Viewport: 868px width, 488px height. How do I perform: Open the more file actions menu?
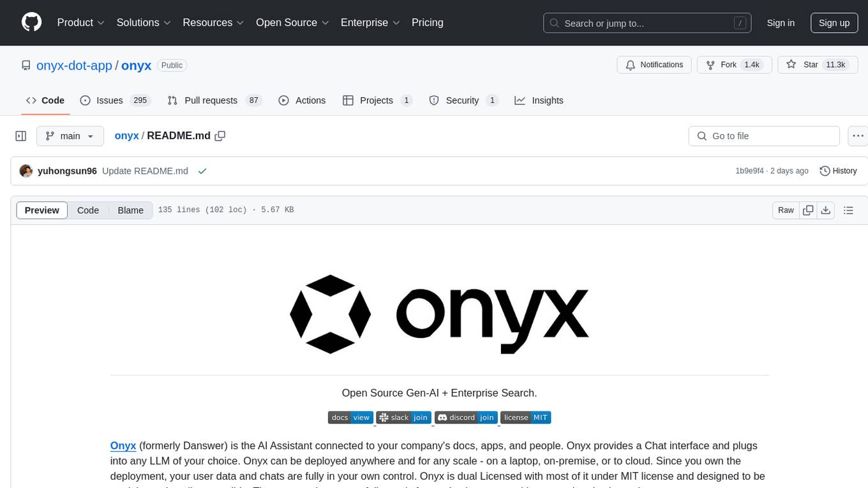coord(858,136)
